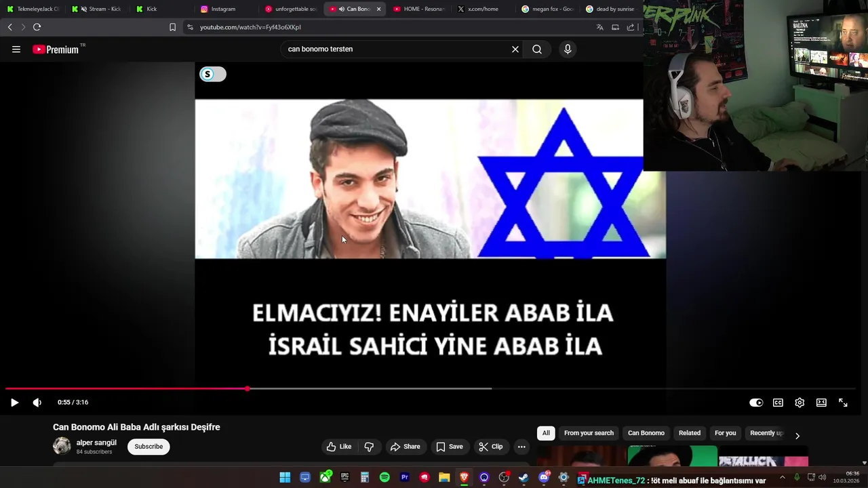The image size is (868, 488).
Task: Go forward in browser
Action: point(22,27)
